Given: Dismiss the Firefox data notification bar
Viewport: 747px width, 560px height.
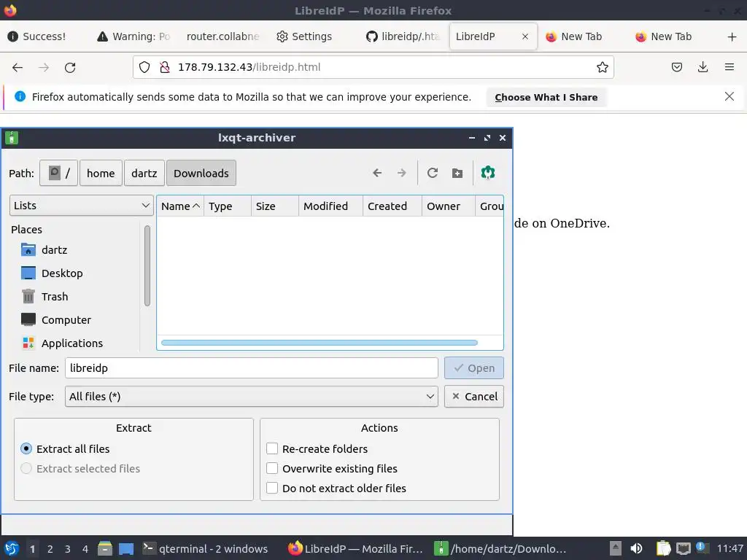Looking at the screenshot, I should click(729, 97).
